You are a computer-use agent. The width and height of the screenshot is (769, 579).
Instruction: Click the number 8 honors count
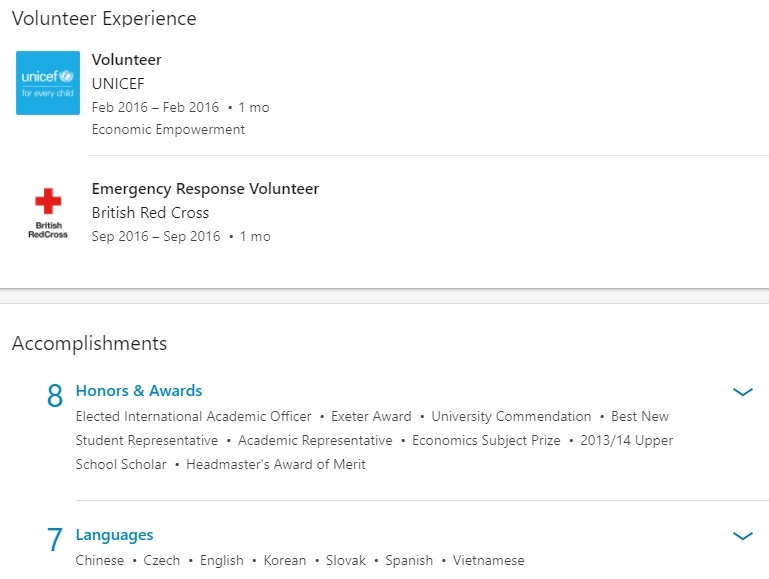(55, 396)
